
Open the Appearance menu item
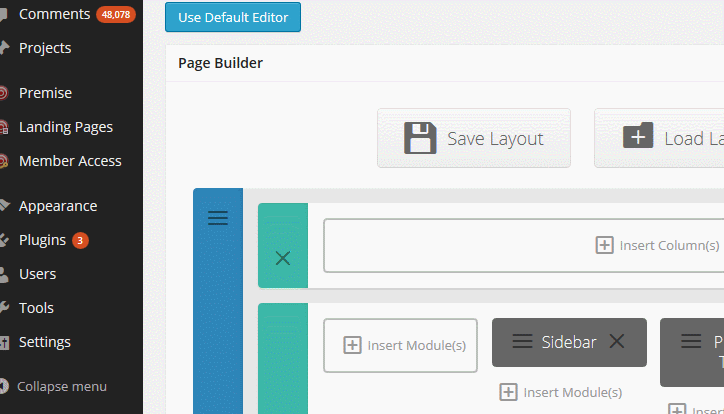58,206
